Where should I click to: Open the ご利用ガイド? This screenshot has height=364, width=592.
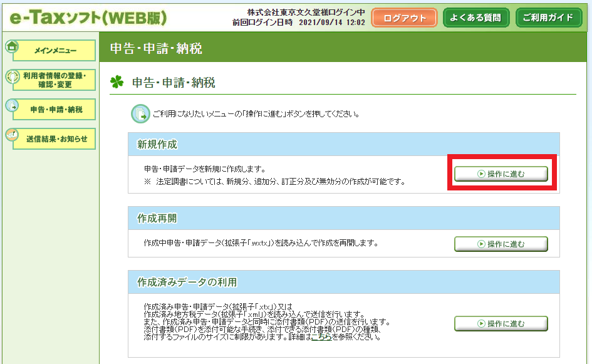548,18
